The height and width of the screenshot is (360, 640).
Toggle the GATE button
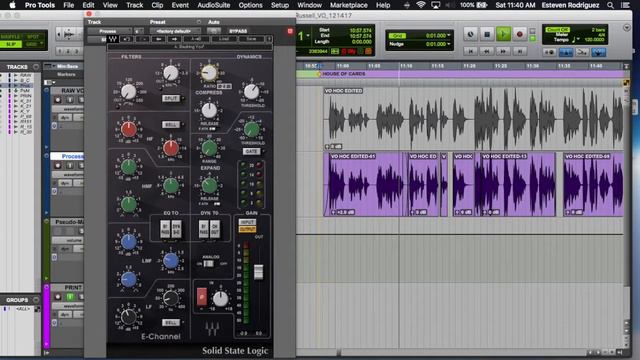[251, 151]
